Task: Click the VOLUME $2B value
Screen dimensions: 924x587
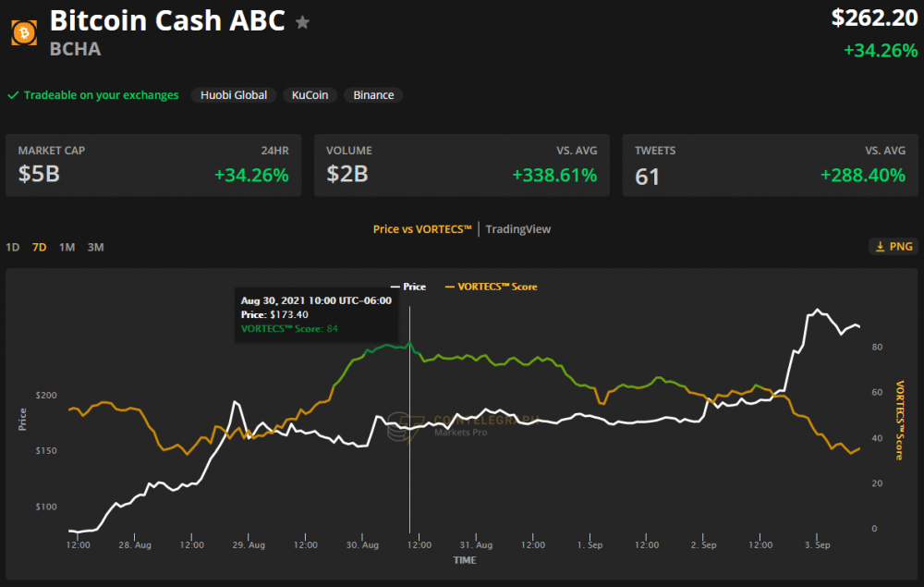Action: [347, 174]
